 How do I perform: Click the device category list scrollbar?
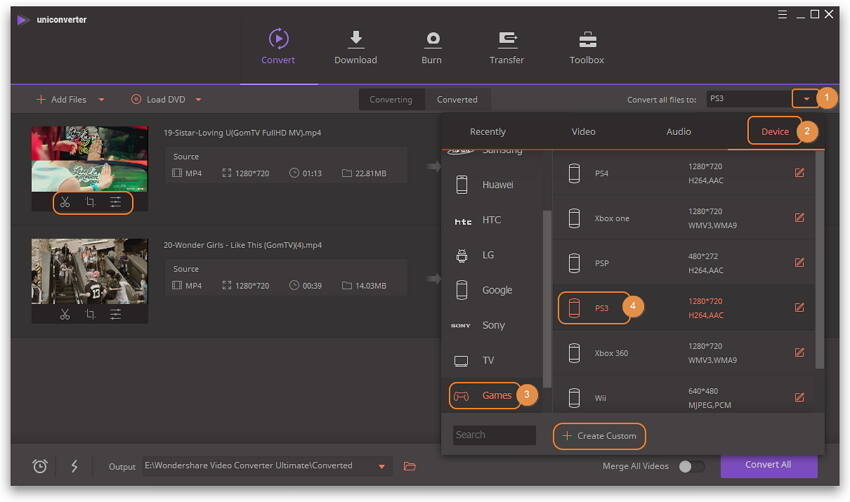[546, 298]
